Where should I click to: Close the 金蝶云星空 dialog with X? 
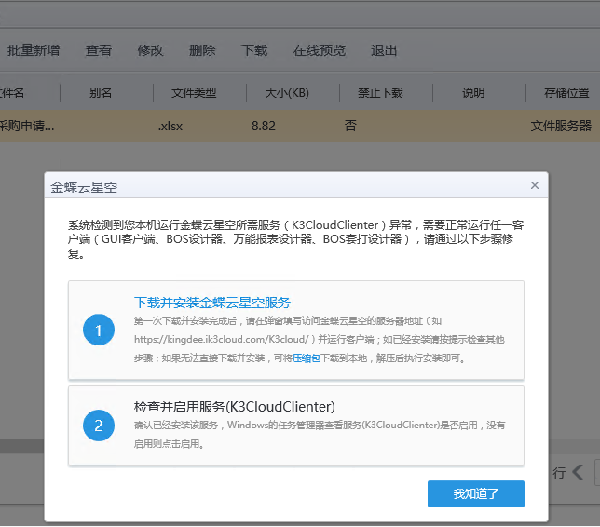[535, 185]
